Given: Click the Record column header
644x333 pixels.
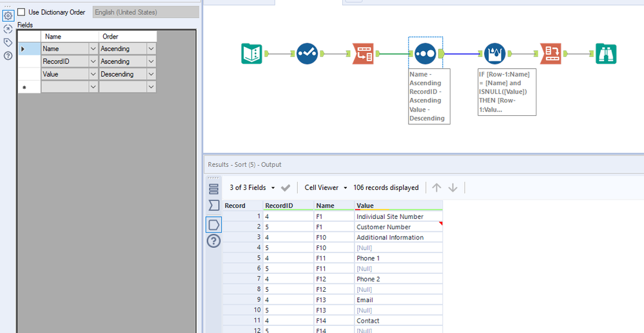Looking at the screenshot, I should [242, 205].
